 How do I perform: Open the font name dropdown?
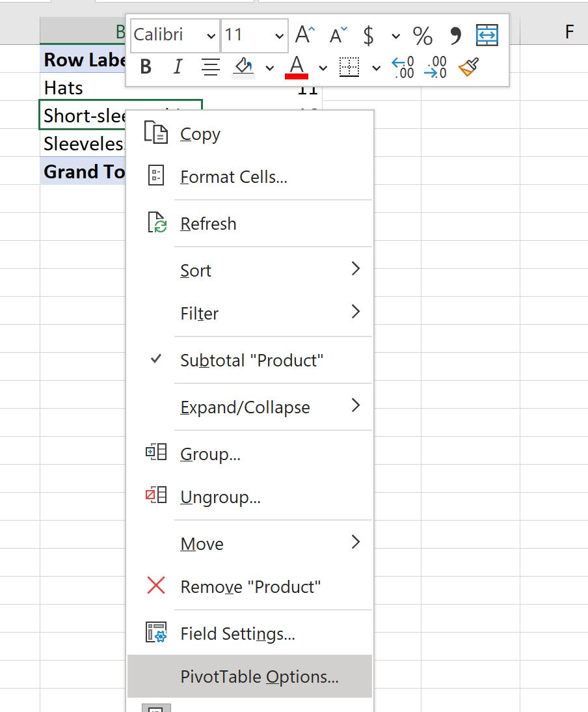click(x=213, y=36)
